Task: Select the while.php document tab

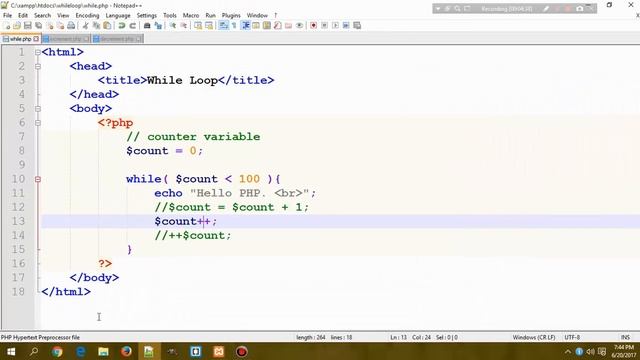Action: coord(21,39)
